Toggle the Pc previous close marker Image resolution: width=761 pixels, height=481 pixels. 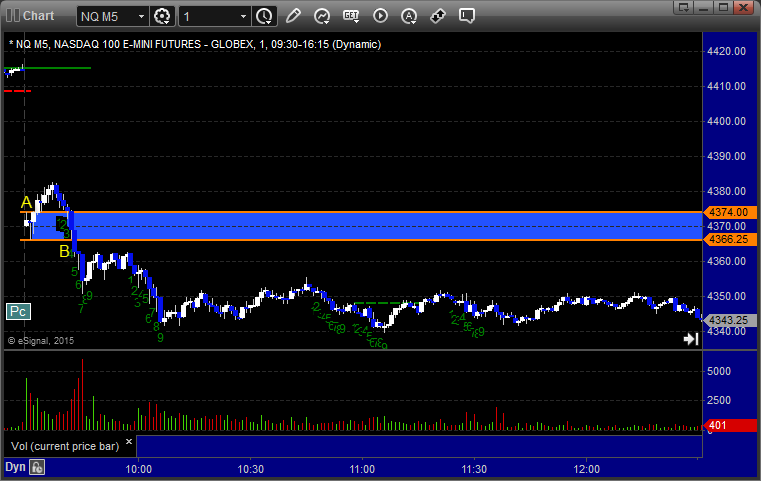point(17,311)
